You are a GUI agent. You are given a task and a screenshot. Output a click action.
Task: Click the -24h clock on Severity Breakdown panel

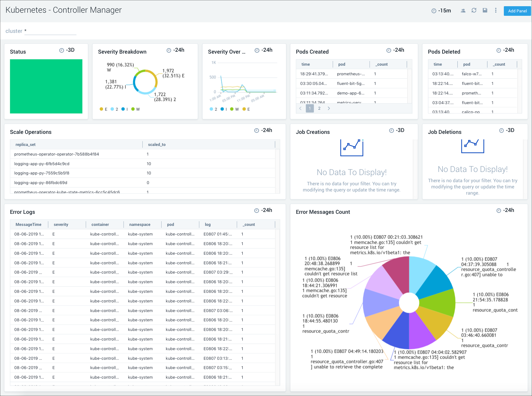coord(168,50)
